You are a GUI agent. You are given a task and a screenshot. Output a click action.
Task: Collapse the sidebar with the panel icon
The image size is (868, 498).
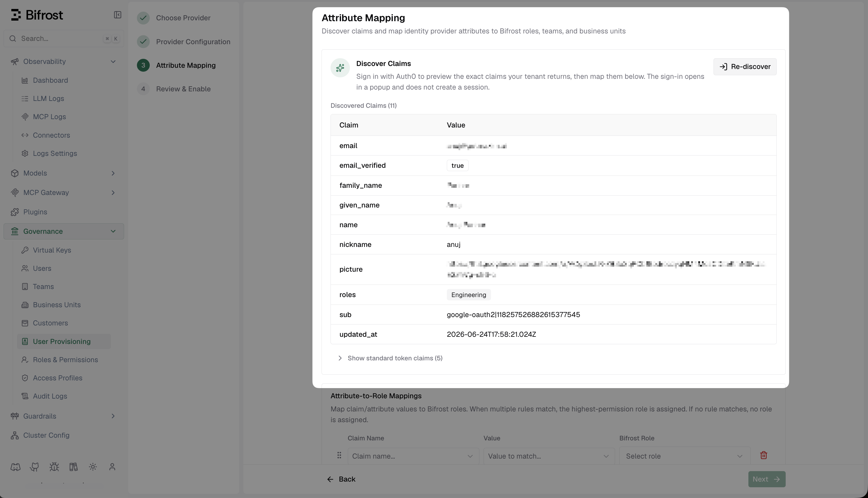pyautogui.click(x=118, y=15)
